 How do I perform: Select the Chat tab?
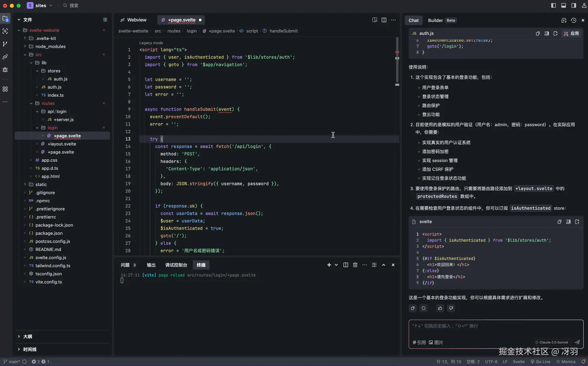(x=413, y=20)
